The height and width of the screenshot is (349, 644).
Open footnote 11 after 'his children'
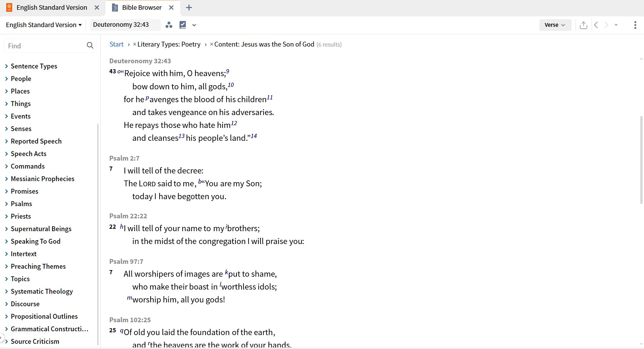point(270,98)
